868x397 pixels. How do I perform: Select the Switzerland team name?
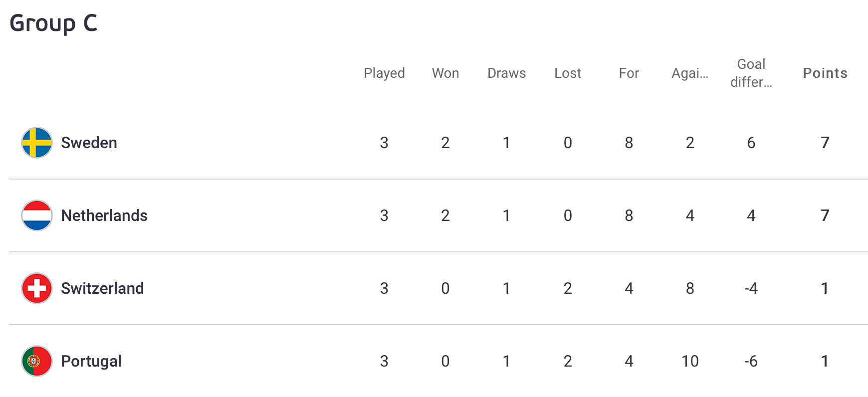tap(102, 288)
